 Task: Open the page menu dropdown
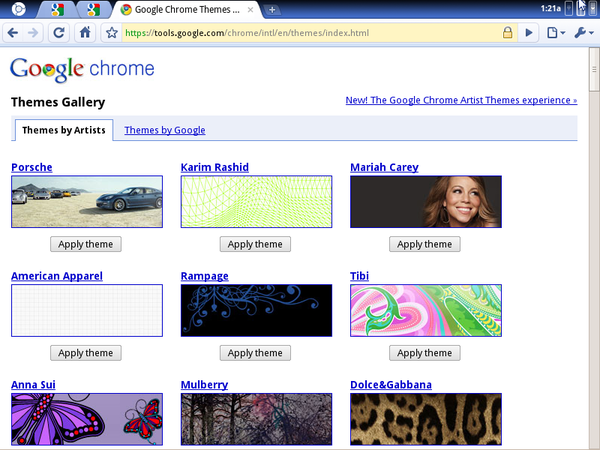556,33
